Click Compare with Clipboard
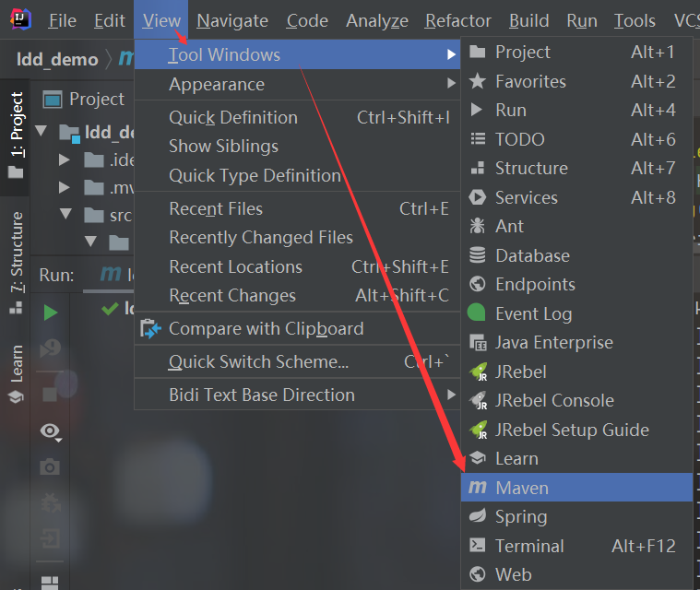This screenshot has width=700, height=590. pos(266,328)
